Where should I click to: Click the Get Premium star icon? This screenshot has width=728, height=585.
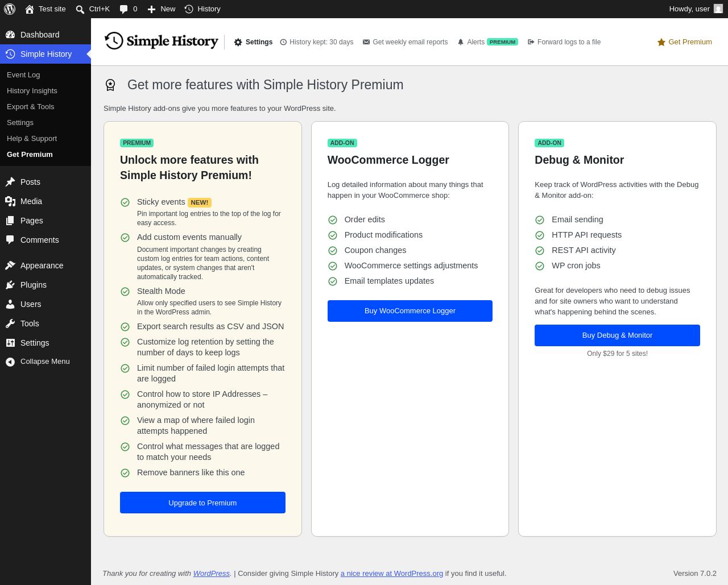pos(661,42)
